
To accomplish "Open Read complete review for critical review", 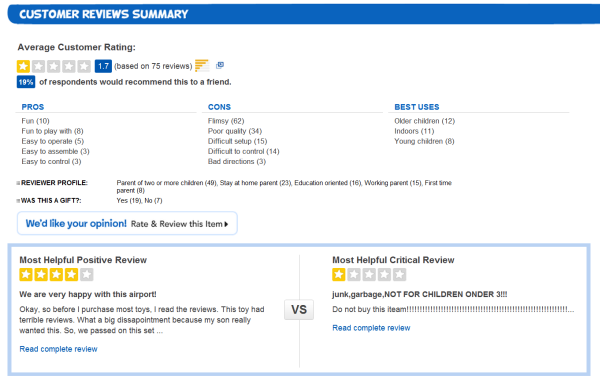I will coord(371,328).
